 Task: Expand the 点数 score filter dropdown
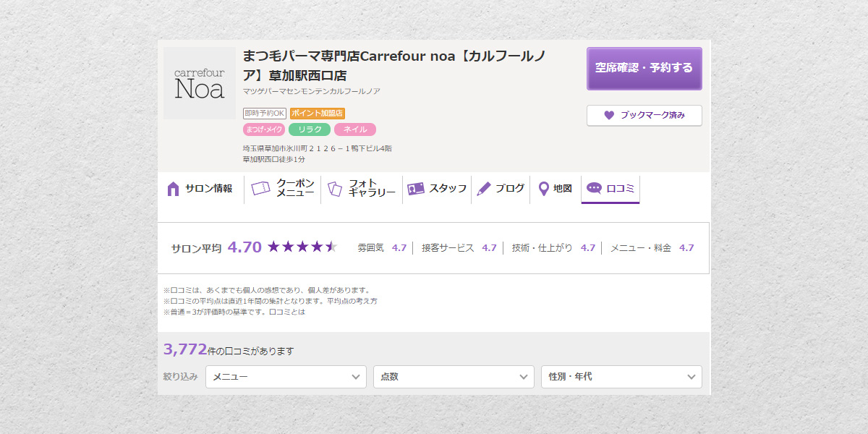454,377
